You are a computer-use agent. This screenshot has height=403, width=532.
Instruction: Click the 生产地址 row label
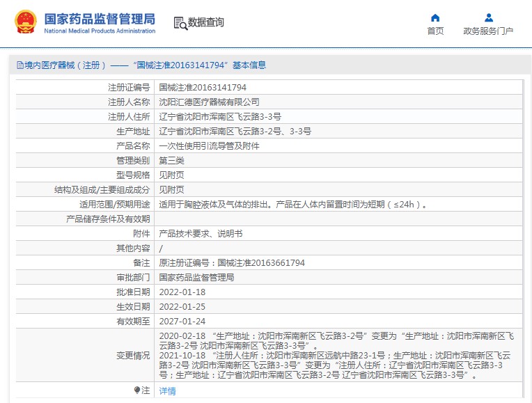pyautogui.click(x=133, y=132)
